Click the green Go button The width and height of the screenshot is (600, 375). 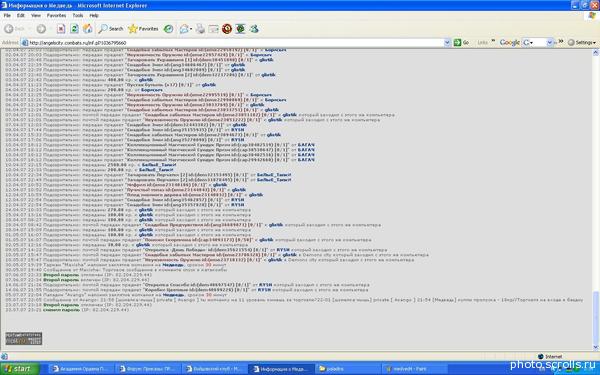tap(461, 43)
